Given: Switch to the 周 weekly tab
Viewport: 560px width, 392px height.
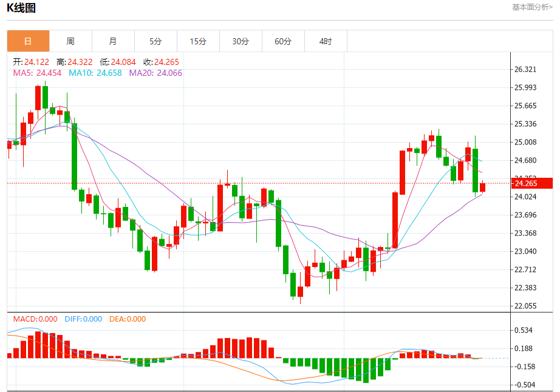Looking at the screenshot, I should 70,41.
